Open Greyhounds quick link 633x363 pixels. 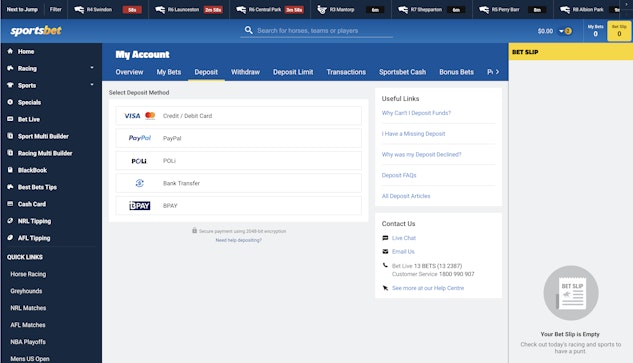[x=26, y=291]
